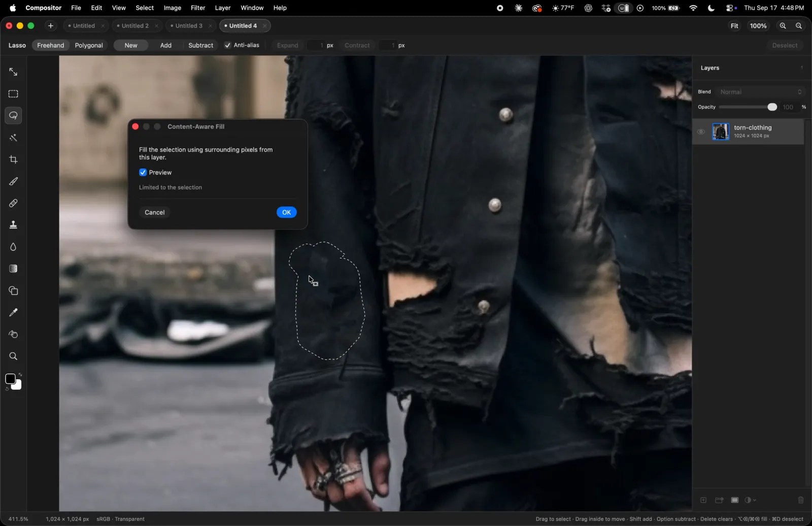The height and width of the screenshot is (526, 812).
Task: Click the zoom out magnifier icon
Action: (x=799, y=26)
